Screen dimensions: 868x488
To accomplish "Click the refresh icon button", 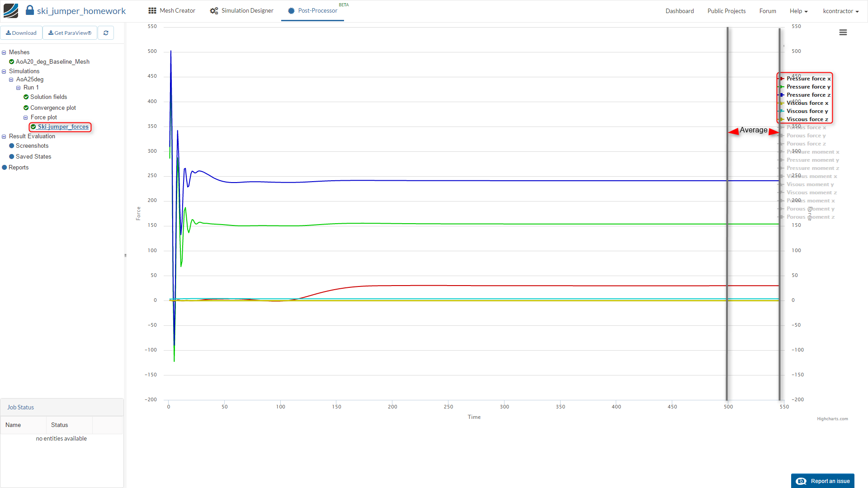I will tap(106, 33).
